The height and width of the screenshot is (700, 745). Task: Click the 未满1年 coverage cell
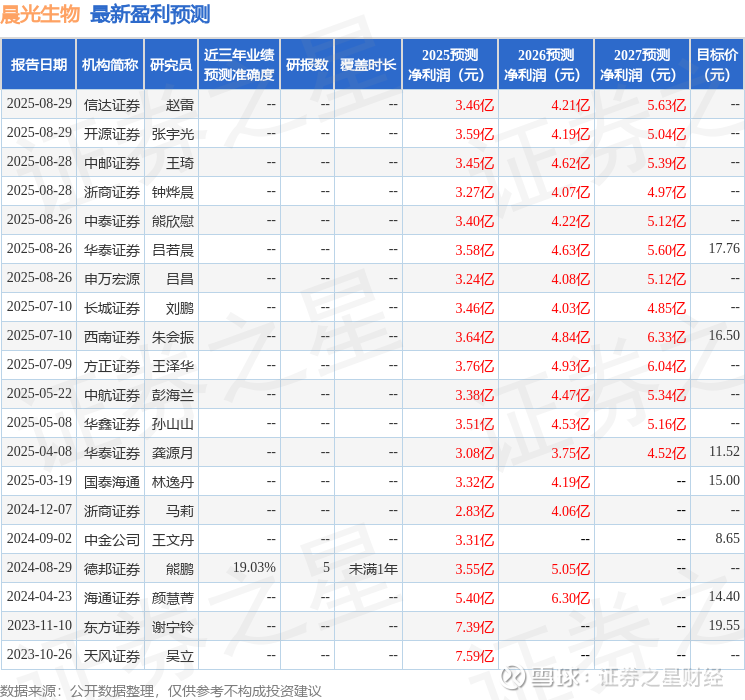(x=373, y=569)
